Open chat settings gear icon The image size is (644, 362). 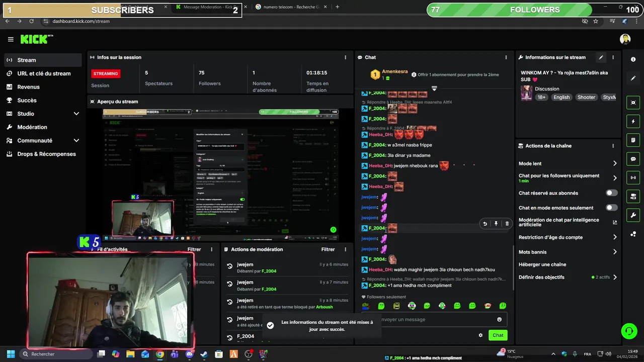click(480, 335)
